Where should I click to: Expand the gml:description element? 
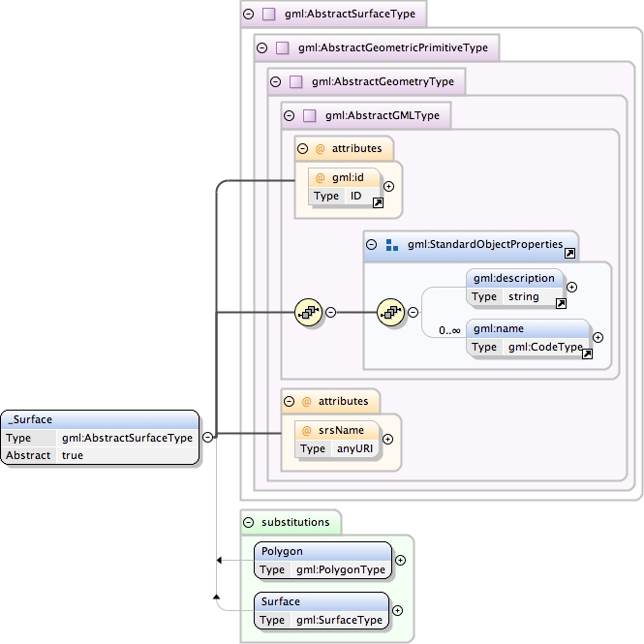tap(571, 287)
